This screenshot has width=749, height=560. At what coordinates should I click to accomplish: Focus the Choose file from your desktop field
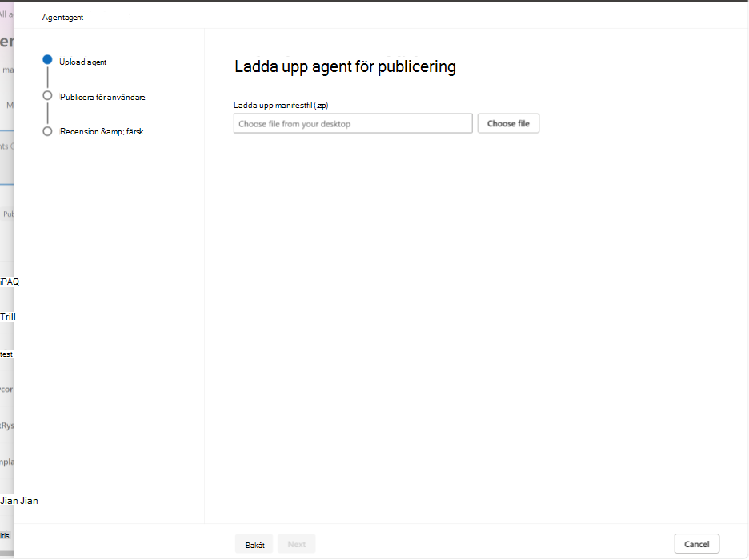coord(353,124)
